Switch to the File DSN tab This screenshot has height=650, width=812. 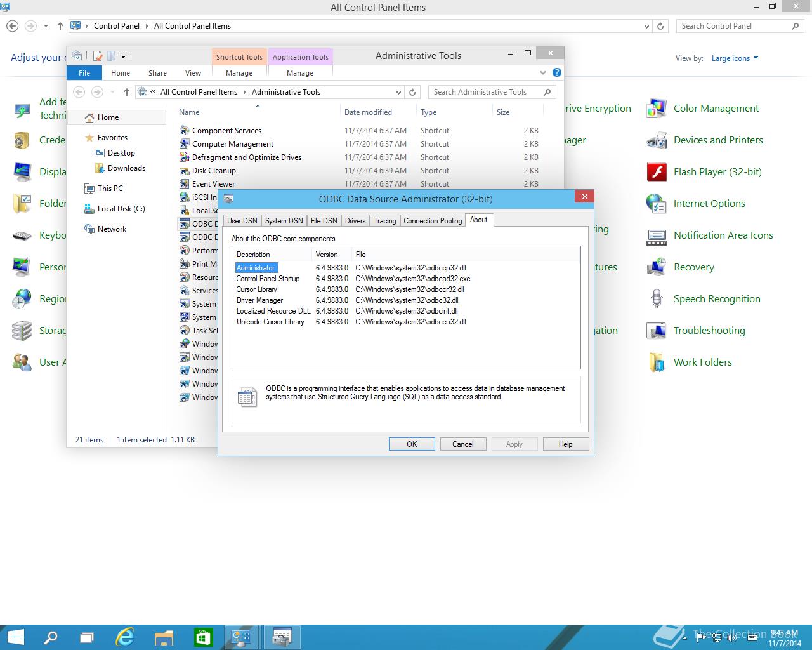[324, 221]
